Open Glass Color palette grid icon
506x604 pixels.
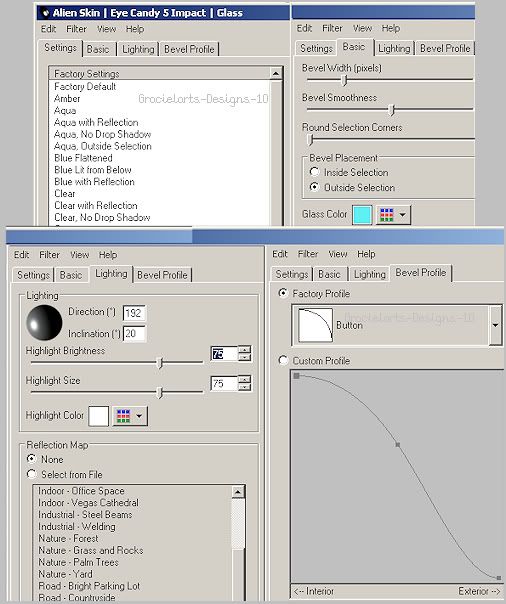click(387, 215)
